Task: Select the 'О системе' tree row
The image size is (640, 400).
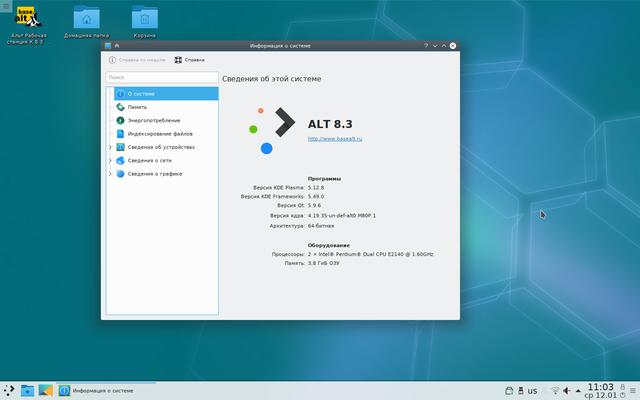Action: coord(166,94)
